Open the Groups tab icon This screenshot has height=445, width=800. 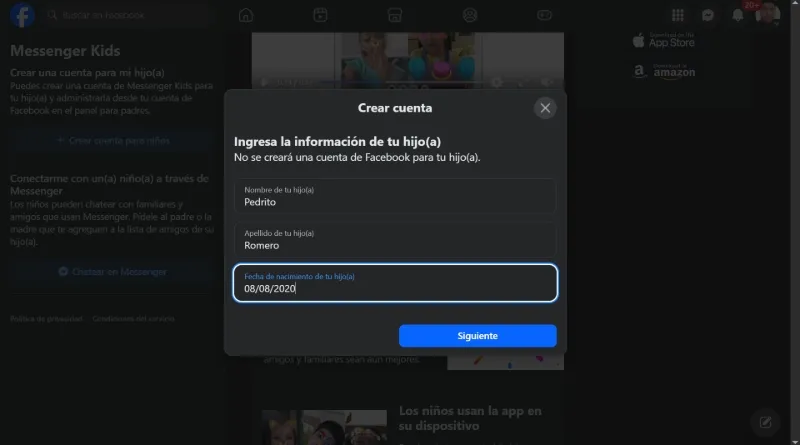point(470,15)
